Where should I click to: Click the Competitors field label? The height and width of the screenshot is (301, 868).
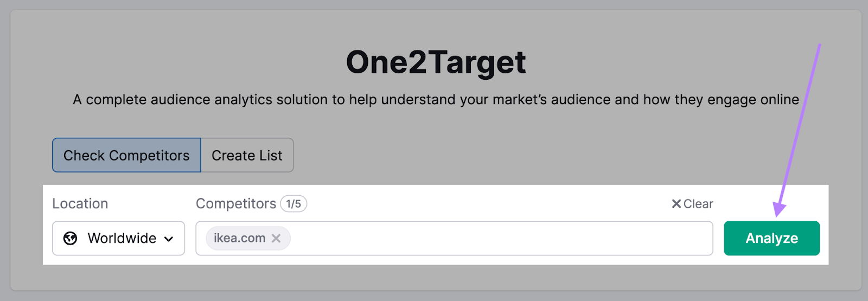236,204
